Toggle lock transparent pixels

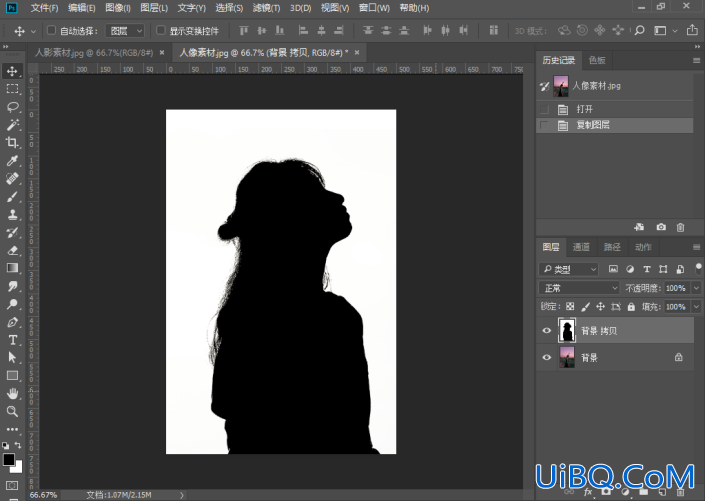pos(570,307)
